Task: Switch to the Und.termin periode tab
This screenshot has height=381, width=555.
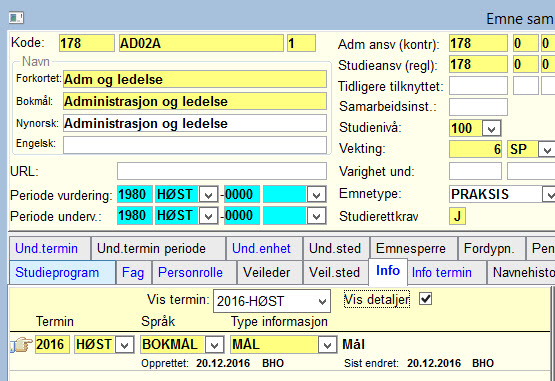Action: (158, 248)
